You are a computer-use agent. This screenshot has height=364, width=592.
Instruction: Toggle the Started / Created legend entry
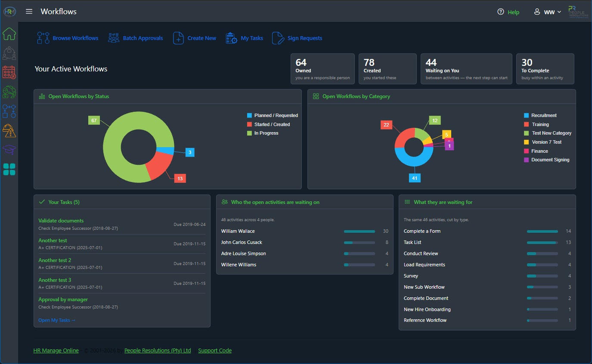269,124
